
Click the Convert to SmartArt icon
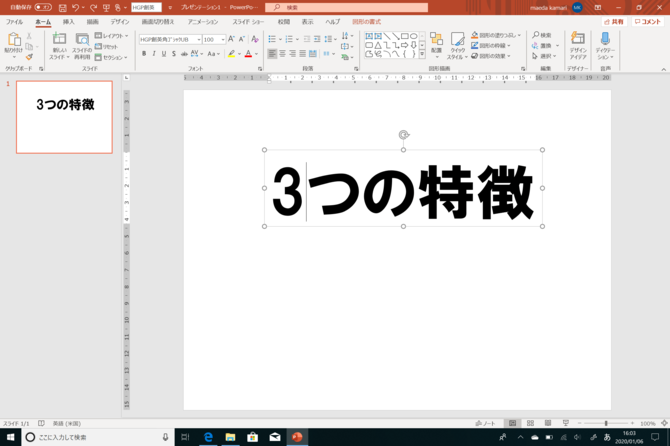347,57
